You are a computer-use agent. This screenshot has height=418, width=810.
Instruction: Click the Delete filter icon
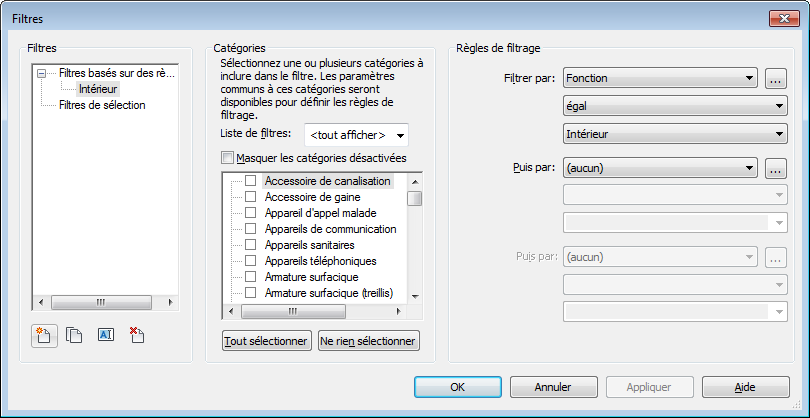(x=136, y=336)
